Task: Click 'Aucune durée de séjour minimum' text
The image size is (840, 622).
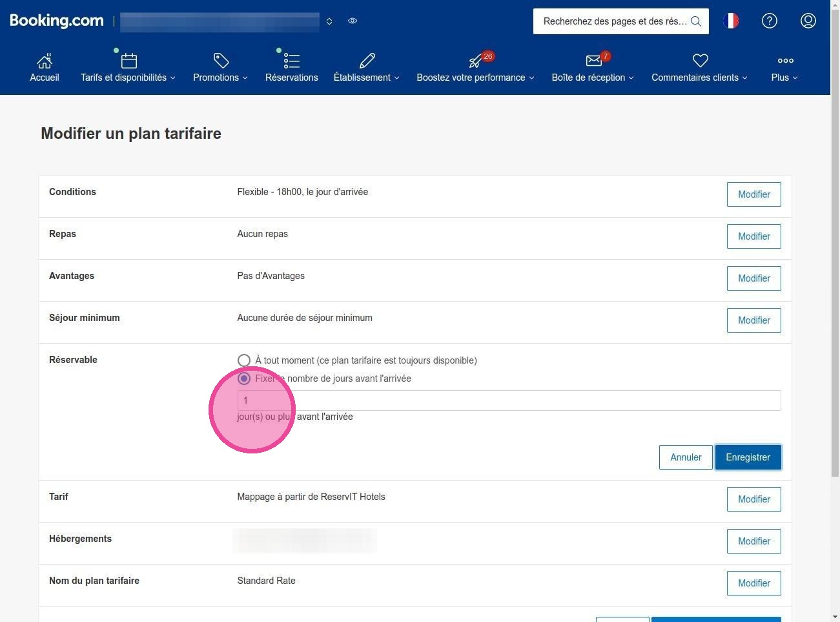Action: coord(305,318)
